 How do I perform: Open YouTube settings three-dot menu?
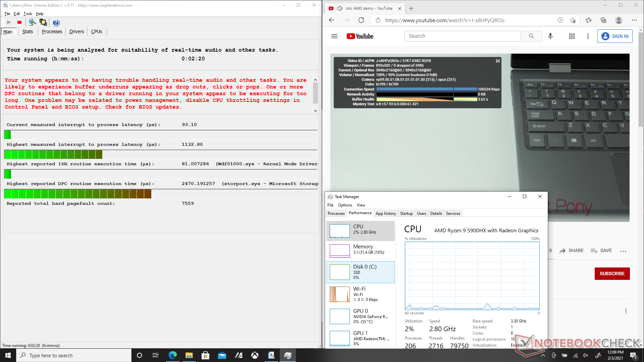[x=588, y=36]
